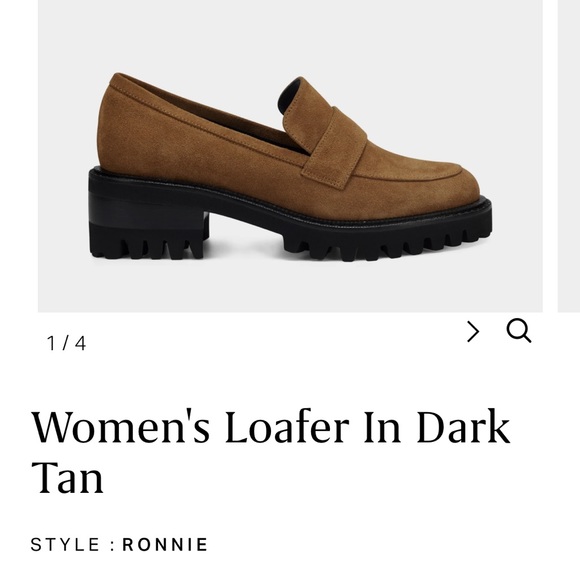Click the word "Women's" in the title
Viewport: 580px width, 580px height.
point(121,426)
